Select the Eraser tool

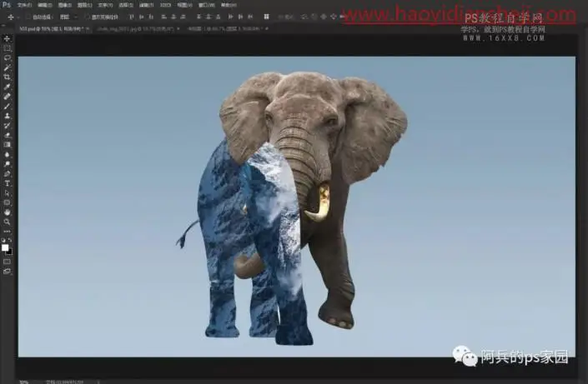click(x=7, y=135)
